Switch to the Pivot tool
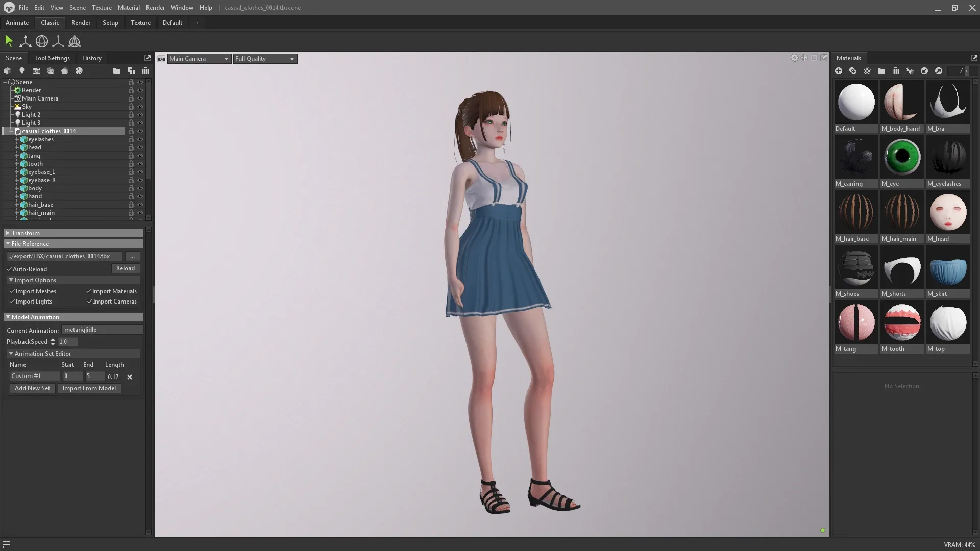Screen dimensions: 980x551 75,41
